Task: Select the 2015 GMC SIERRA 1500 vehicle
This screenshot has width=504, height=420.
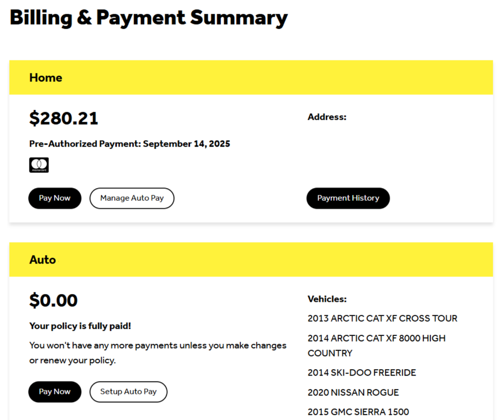Action: click(358, 412)
